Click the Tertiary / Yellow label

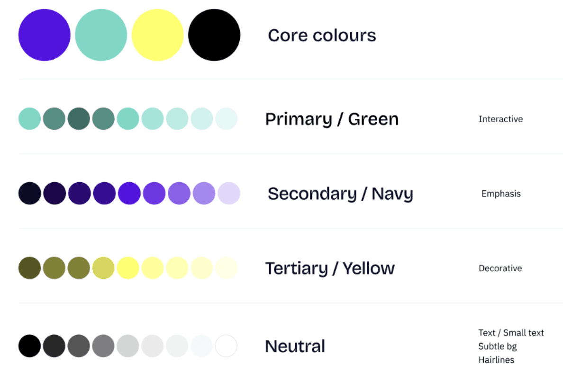click(x=330, y=268)
